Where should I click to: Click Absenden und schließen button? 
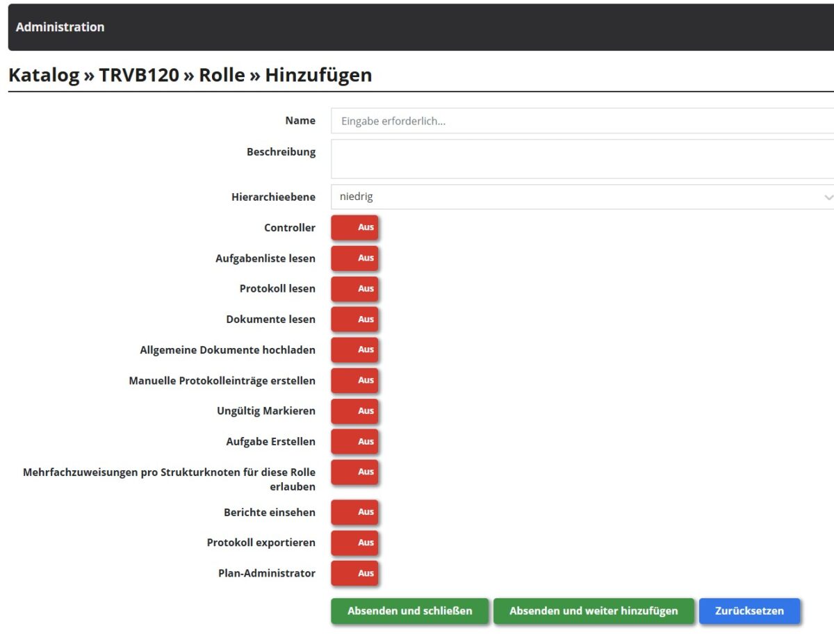pos(410,611)
